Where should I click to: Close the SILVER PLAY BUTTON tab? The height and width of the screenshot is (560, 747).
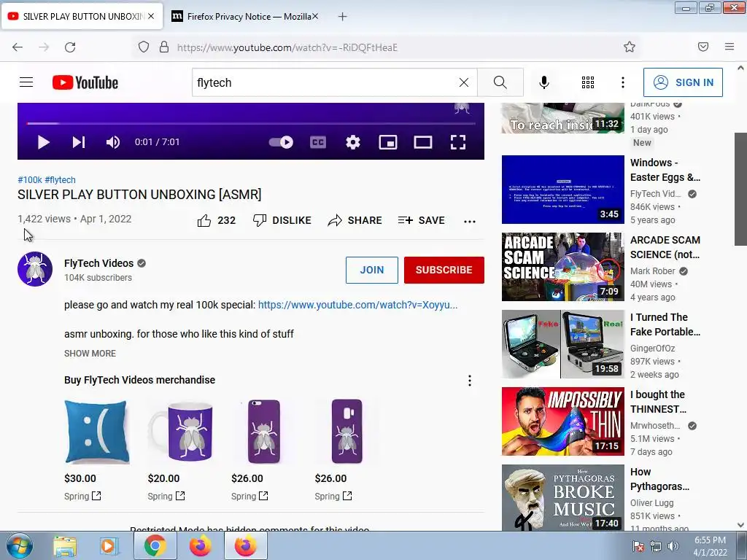tap(151, 16)
